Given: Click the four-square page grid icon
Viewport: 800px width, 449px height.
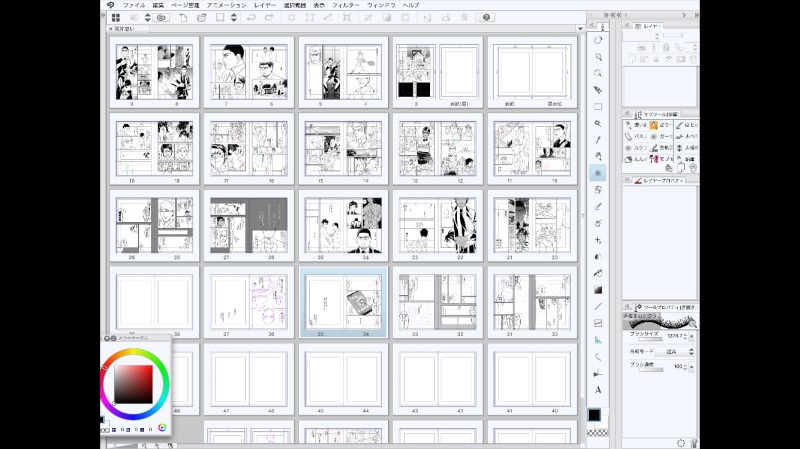Looking at the screenshot, I should pos(116,17).
